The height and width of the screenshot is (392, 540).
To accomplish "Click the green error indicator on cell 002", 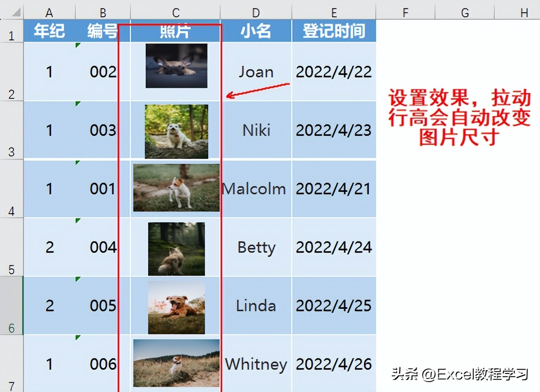I will tap(78, 45).
